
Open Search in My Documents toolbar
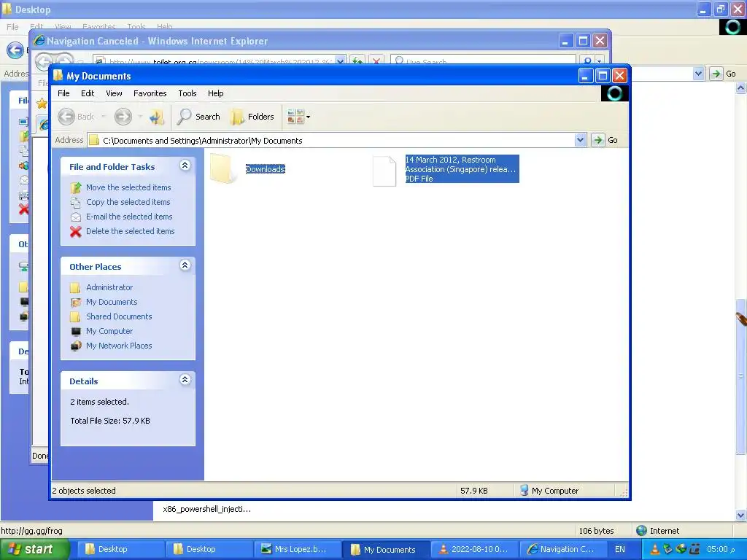(198, 117)
